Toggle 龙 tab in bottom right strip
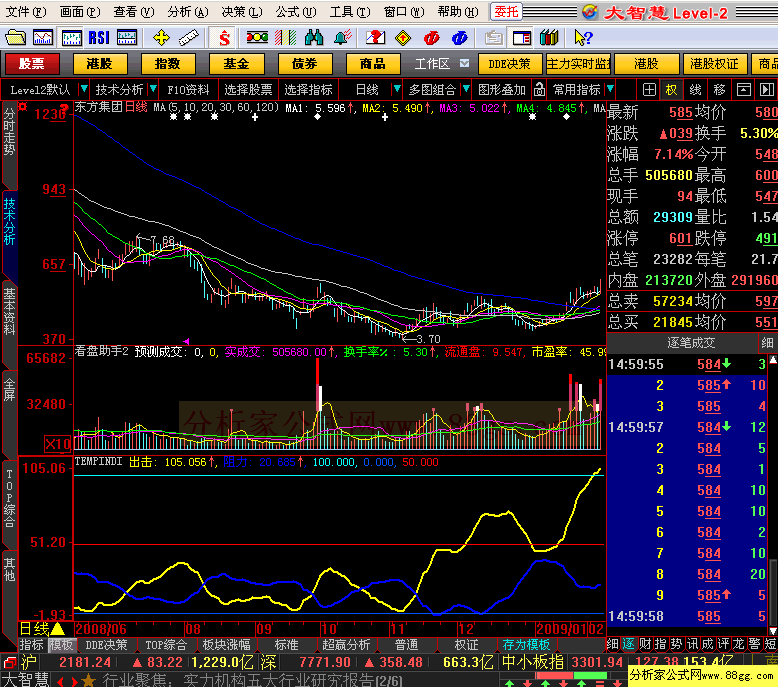The height and width of the screenshot is (687, 778). point(739,644)
